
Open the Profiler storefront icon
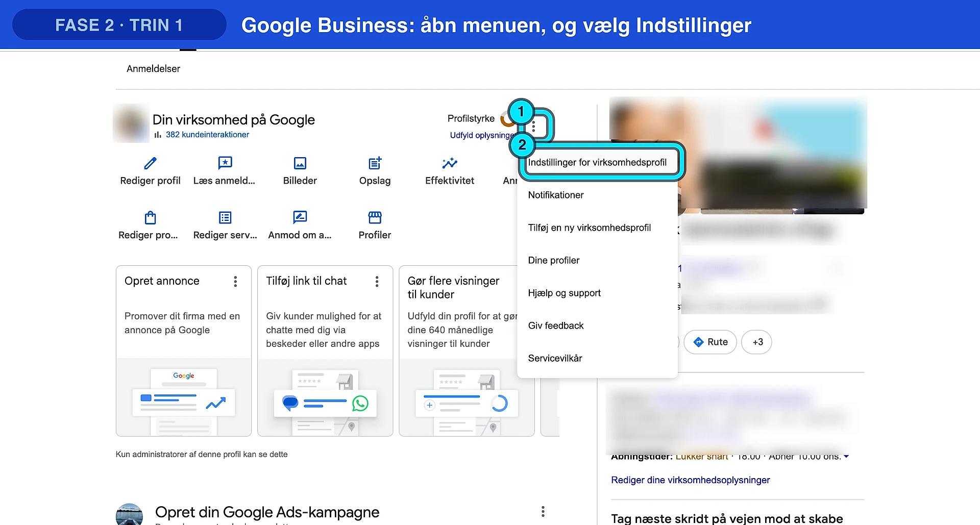[x=375, y=218]
